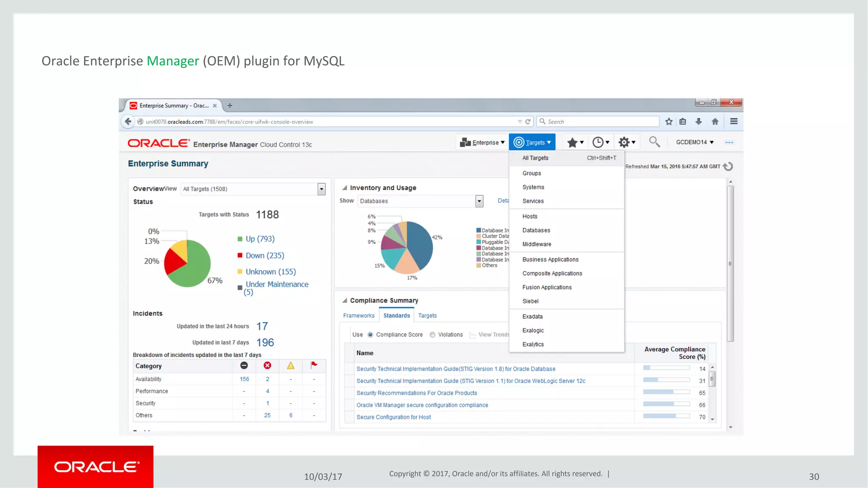The width and height of the screenshot is (868, 488).
Task: Open incidents updated in last 7 days count 196
Action: (265, 342)
